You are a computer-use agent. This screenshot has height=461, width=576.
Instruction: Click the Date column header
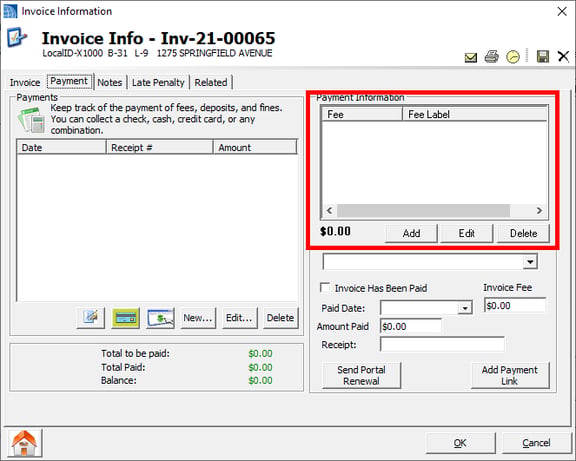61,147
